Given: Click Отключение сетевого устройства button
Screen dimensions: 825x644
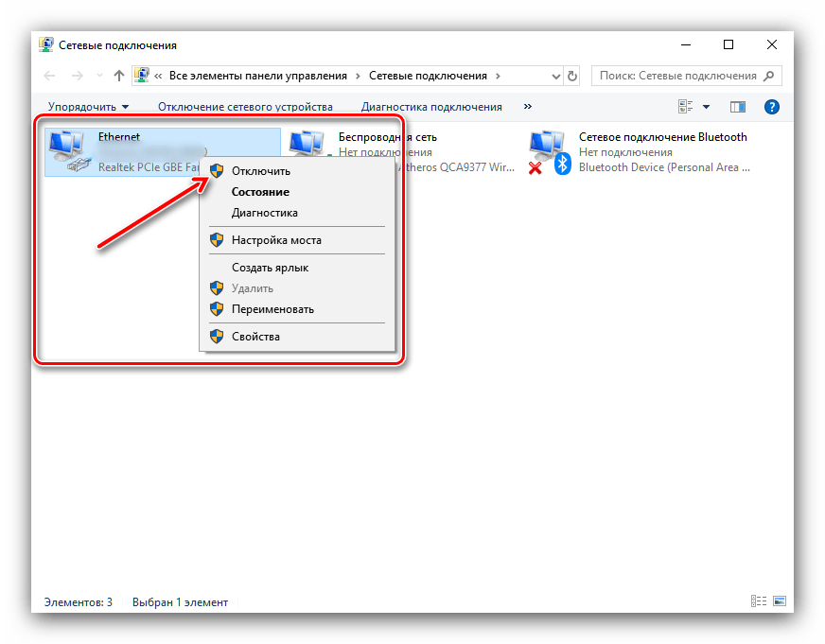Looking at the screenshot, I should (245, 107).
